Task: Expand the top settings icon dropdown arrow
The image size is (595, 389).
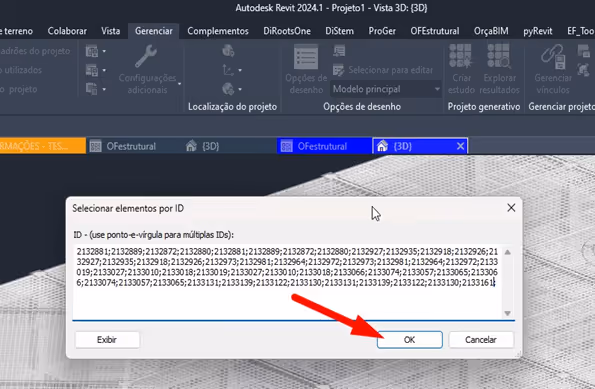Action: click(104, 51)
